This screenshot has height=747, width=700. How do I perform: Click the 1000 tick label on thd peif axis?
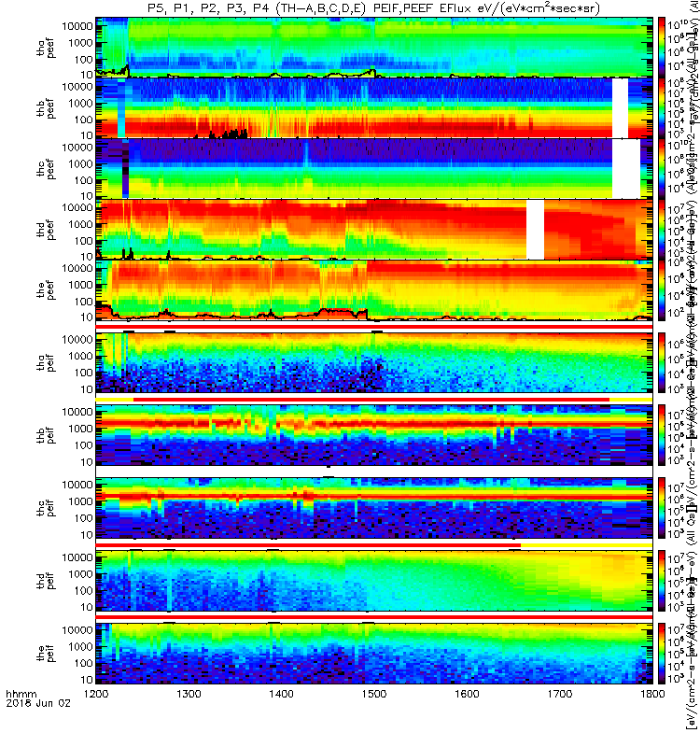[x=80, y=574]
